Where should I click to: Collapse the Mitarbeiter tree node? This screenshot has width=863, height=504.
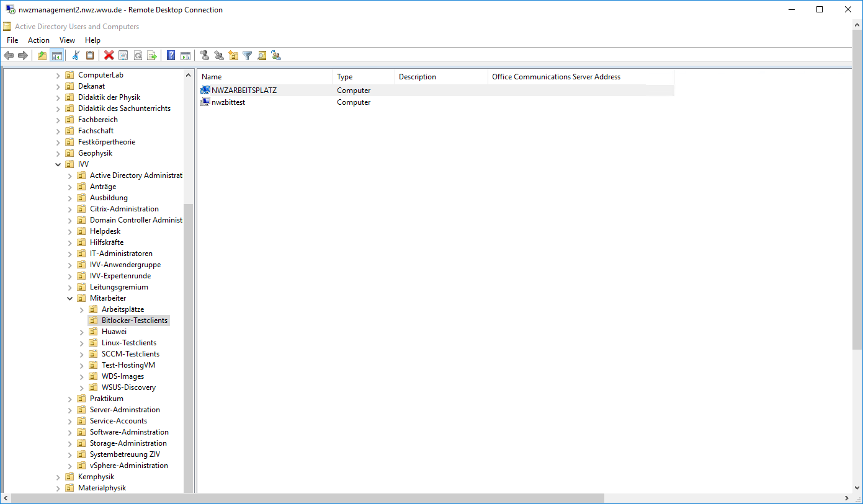click(70, 298)
